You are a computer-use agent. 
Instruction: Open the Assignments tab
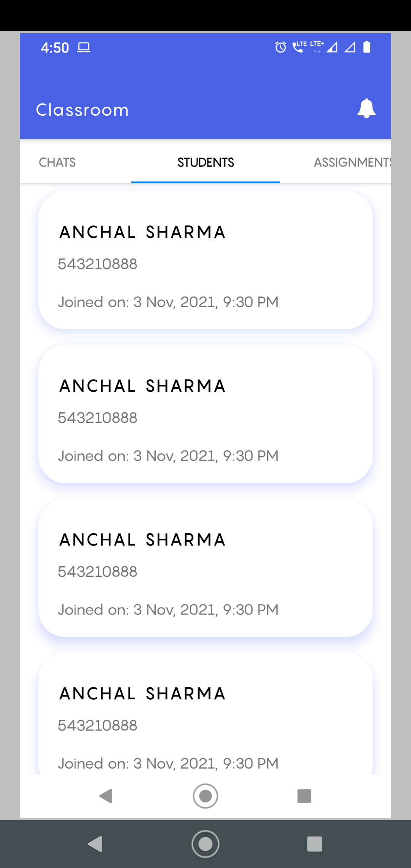tap(352, 162)
